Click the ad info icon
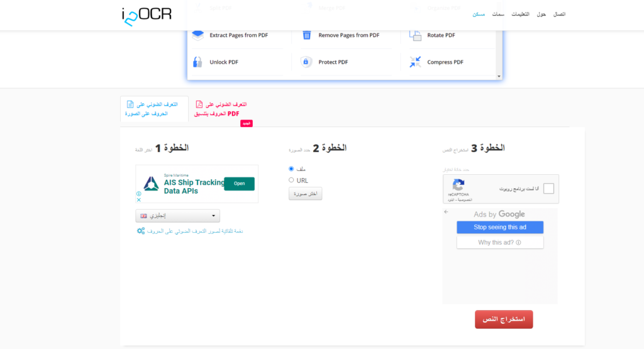Screen dimensions: 644x349 pos(139,194)
